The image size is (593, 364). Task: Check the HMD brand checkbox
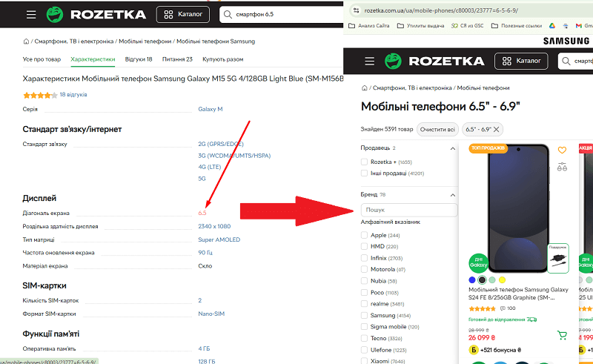pyautogui.click(x=364, y=246)
